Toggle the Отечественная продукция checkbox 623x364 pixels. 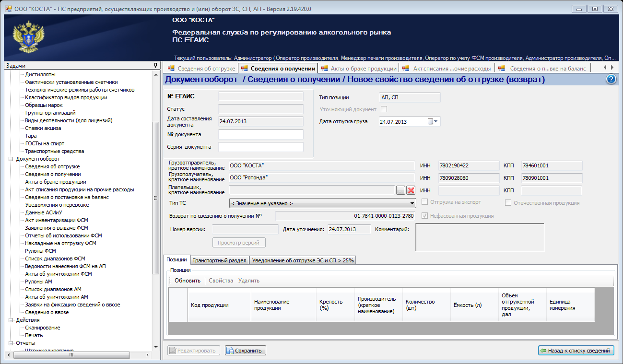[x=508, y=203]
